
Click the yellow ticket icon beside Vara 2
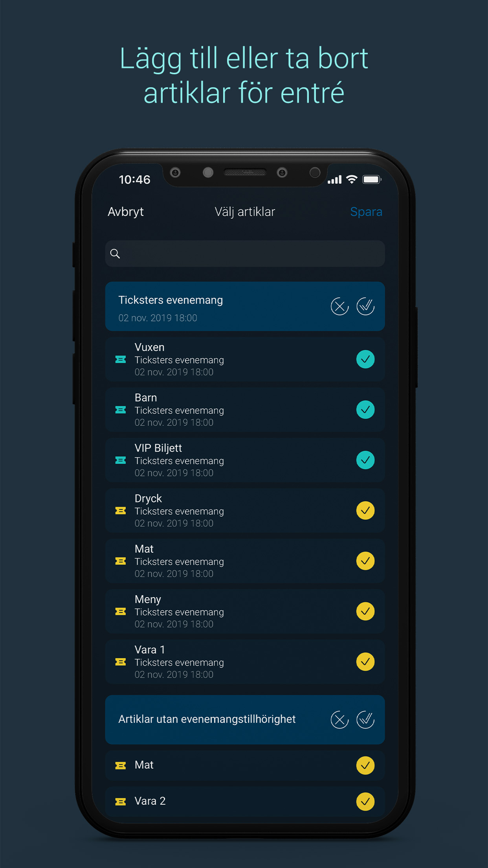point(121,802)
